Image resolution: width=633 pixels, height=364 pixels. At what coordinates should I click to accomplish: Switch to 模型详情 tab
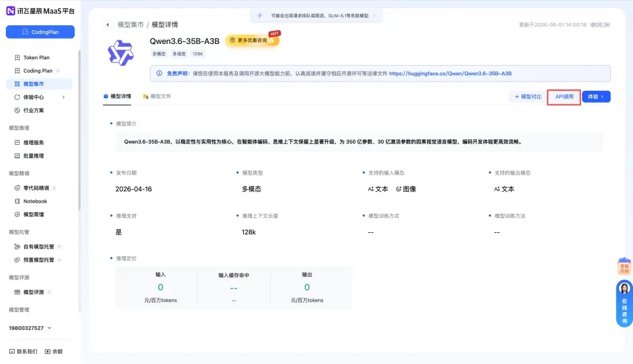(117, 97)
